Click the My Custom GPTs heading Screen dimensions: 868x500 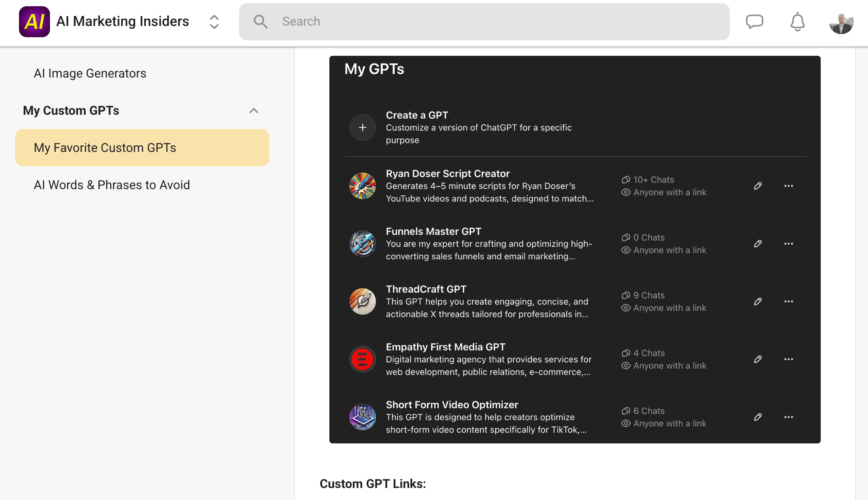click(x=71, y=110)
